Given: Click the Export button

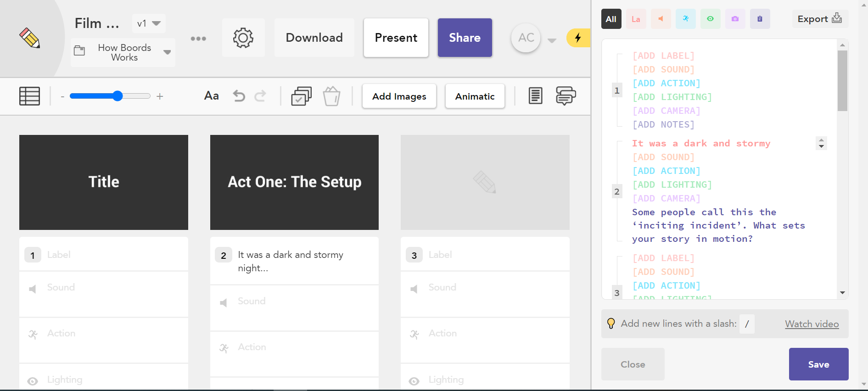Looking at the screenshot, I should pos(820,19).
